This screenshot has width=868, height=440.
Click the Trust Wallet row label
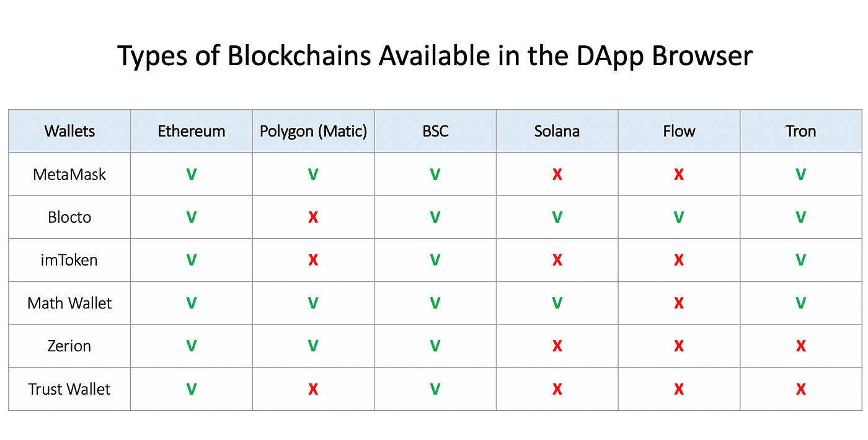(x=69, y=389)
